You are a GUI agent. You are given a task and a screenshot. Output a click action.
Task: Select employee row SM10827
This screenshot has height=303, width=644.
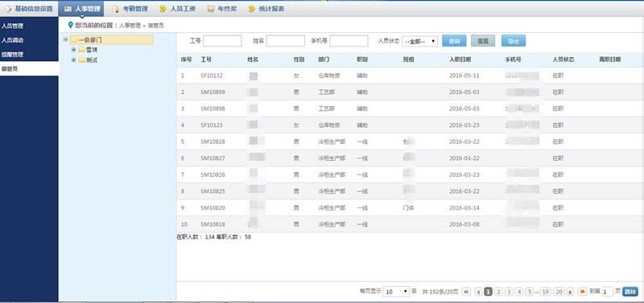click(x=410, y=158)
